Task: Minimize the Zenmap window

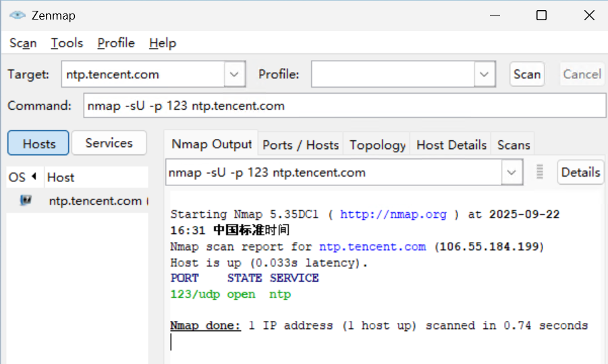Action: [495, 16]
